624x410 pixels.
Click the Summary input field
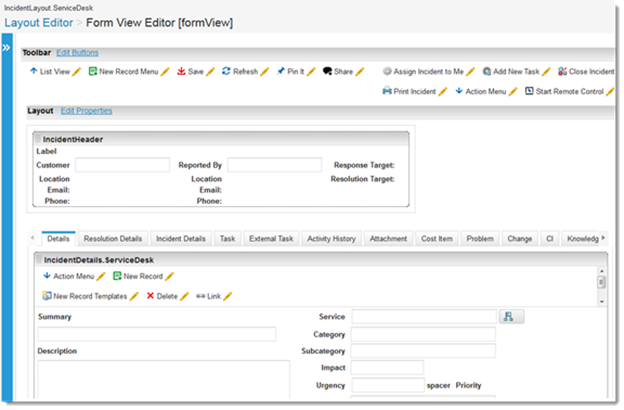click(x=156, y=334)
